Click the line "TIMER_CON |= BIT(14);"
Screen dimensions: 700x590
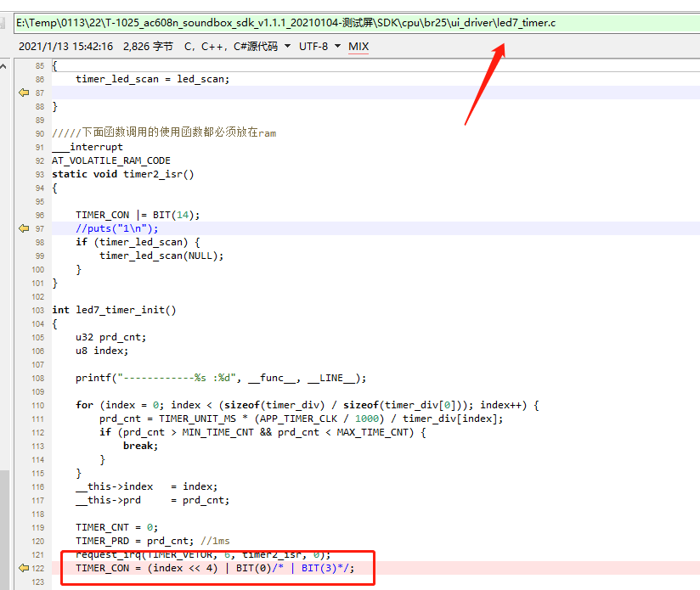coord(138,215)
